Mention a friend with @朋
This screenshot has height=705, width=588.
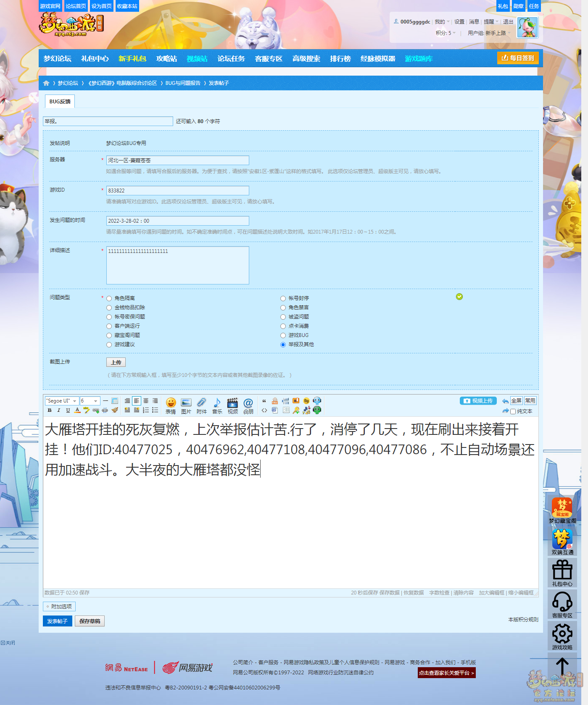coord(248,406)
